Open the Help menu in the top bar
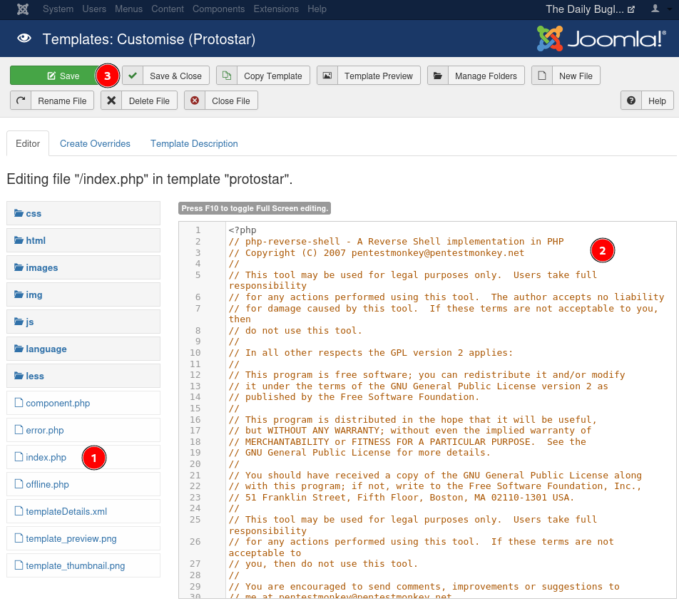Image resolution: width=679 pixels, height=616 pixels. coord(317,9)
